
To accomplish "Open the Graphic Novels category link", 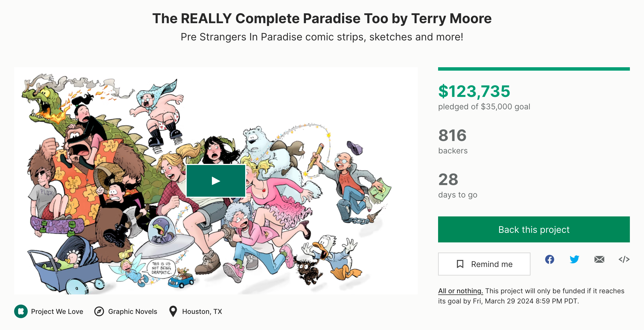I will click(132, 311).
